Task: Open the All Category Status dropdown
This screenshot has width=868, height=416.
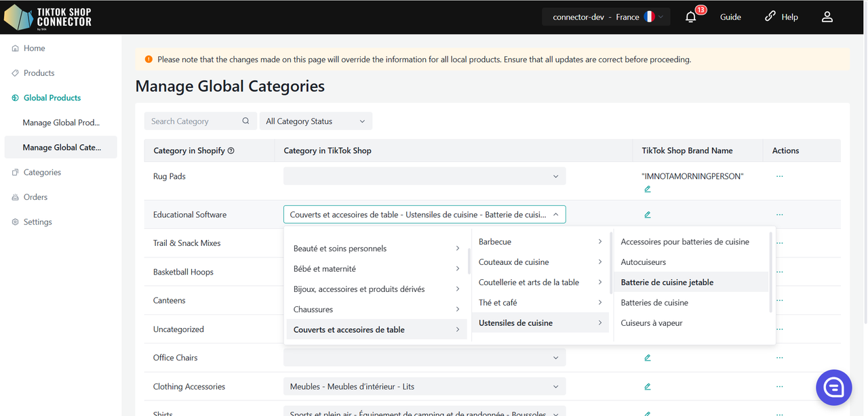Action: [x=315, y=121]
